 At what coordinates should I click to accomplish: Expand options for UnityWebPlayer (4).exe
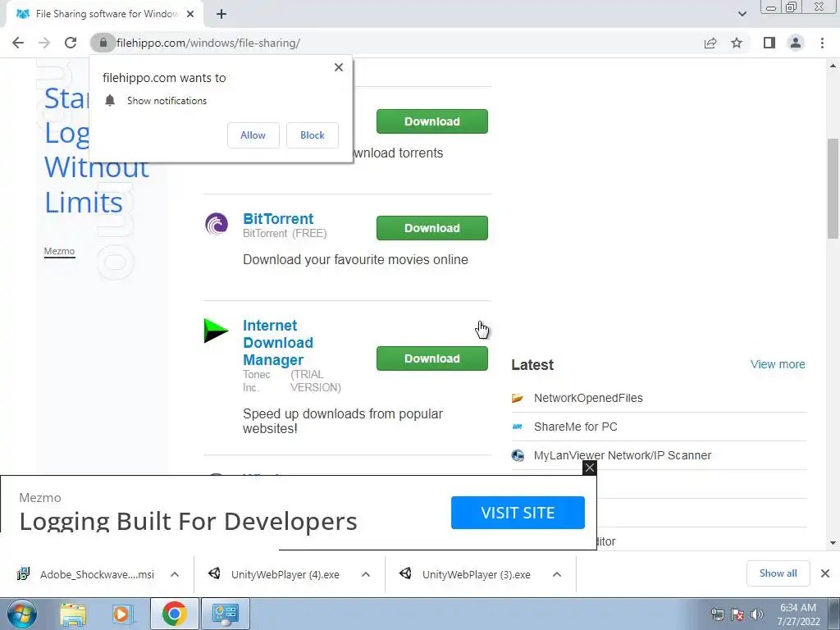(x=366, y=574)
